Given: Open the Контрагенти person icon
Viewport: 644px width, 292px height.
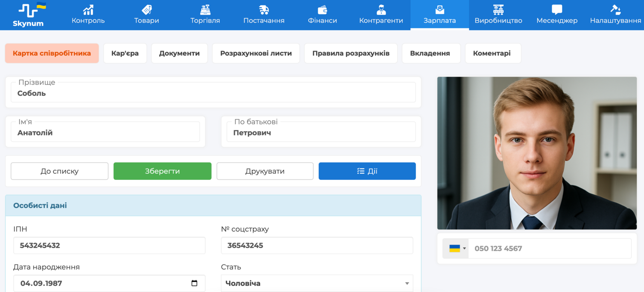Looking at the screenshot, I should point(381,10).
